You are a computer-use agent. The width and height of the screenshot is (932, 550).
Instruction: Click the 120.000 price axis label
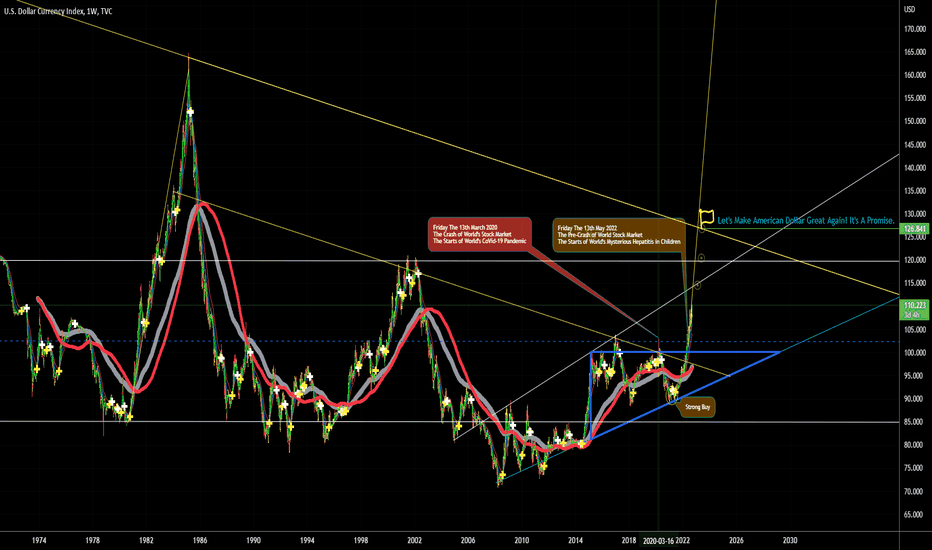pos(915,260)
